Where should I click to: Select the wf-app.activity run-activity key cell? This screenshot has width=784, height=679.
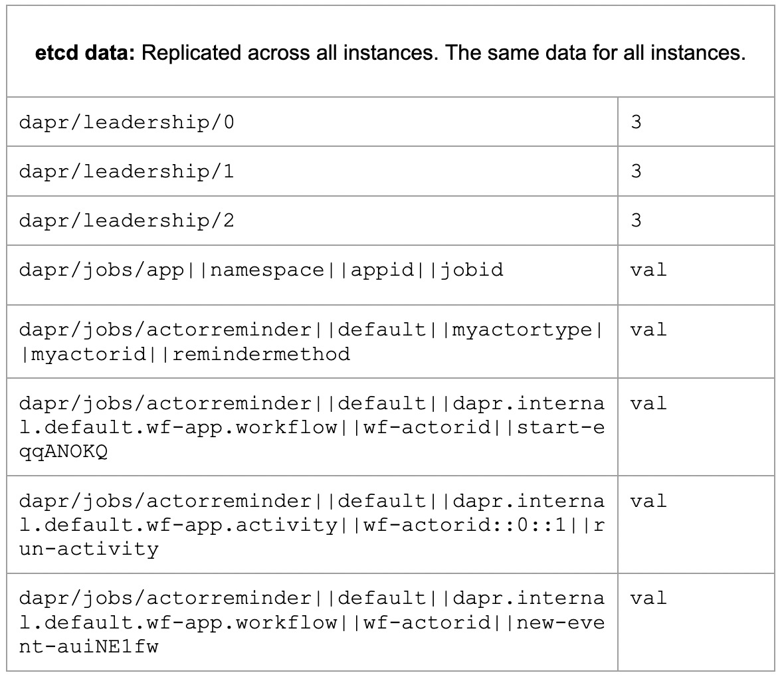click(x=312, y=525)
